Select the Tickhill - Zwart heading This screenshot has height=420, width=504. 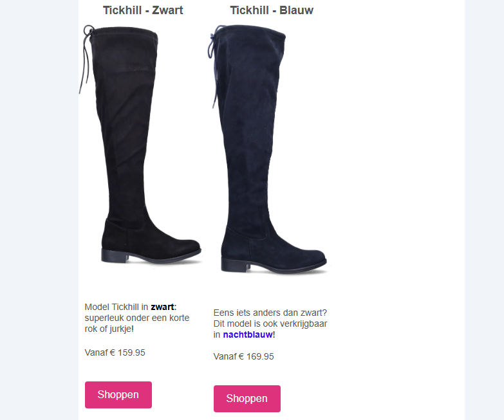coord(143,10)
